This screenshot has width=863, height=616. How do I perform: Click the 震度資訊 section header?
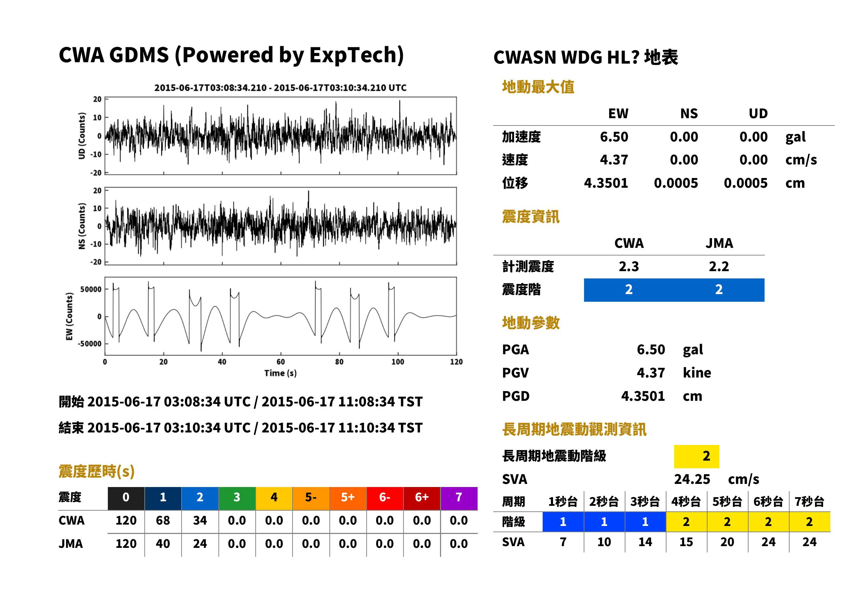pyautogui.click(x=530, y=217)
